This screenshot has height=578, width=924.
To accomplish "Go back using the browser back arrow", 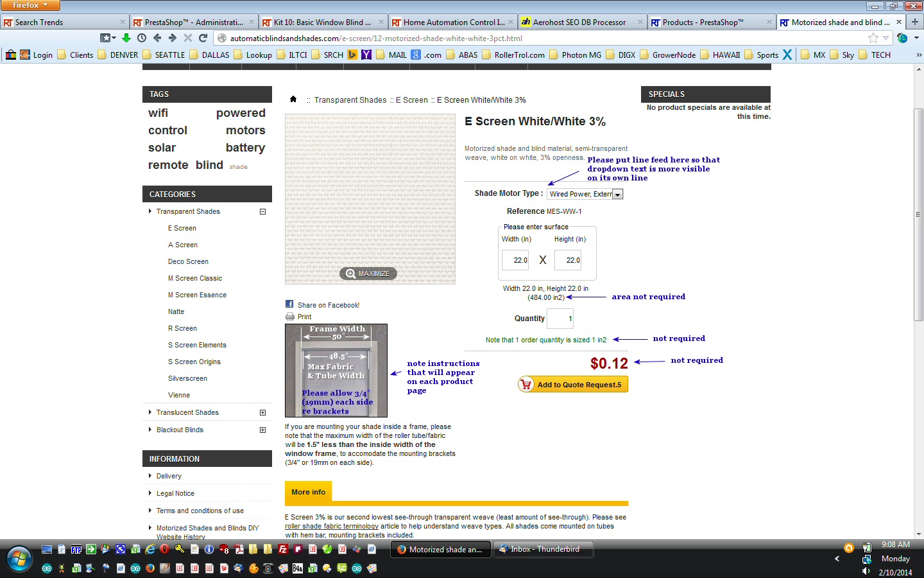I will (157, 38).
